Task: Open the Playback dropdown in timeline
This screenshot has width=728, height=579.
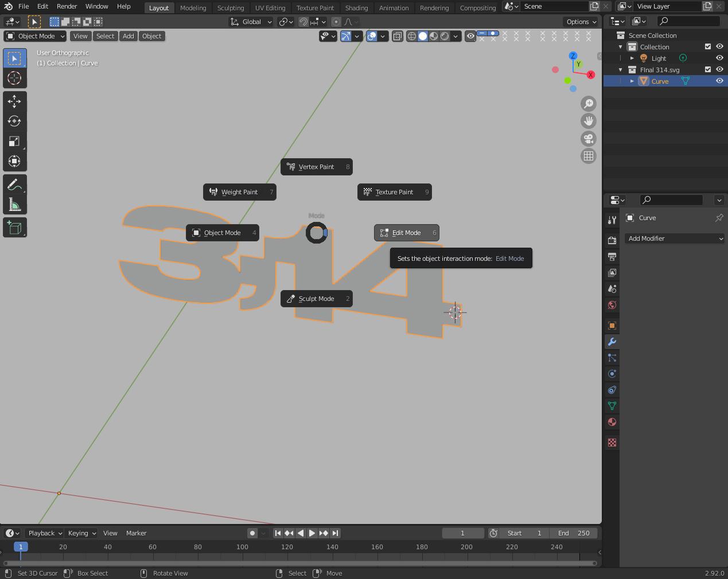Action: pyautogui.click(x=45, y=533)
